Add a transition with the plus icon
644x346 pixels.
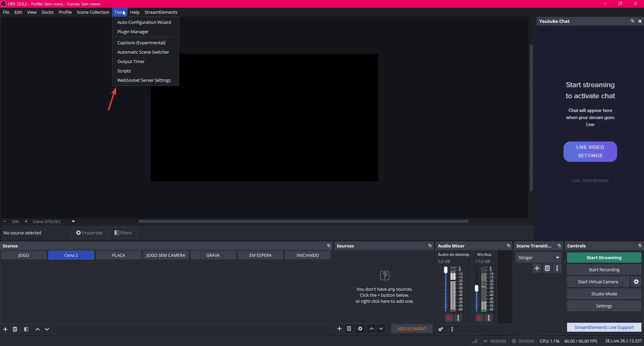coord(537,268)
